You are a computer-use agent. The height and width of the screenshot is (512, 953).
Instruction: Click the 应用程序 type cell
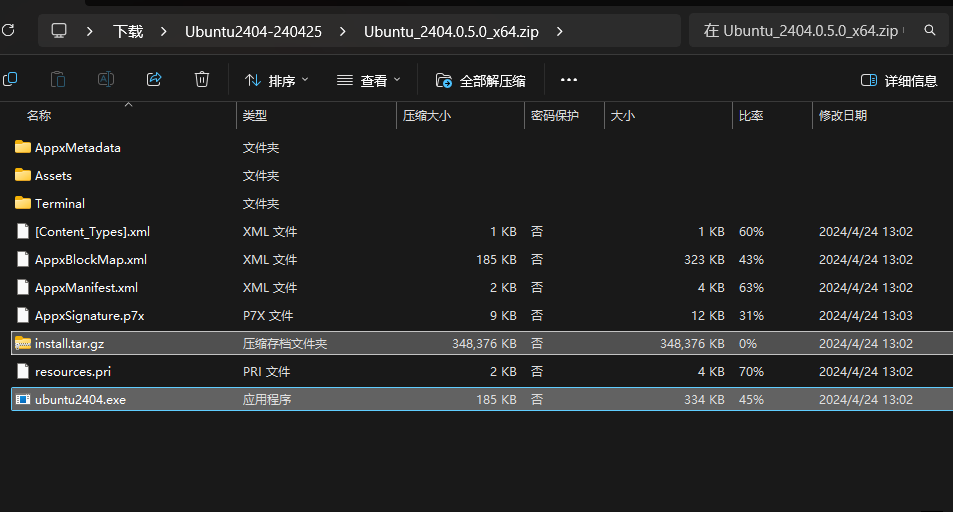point(267,400)
